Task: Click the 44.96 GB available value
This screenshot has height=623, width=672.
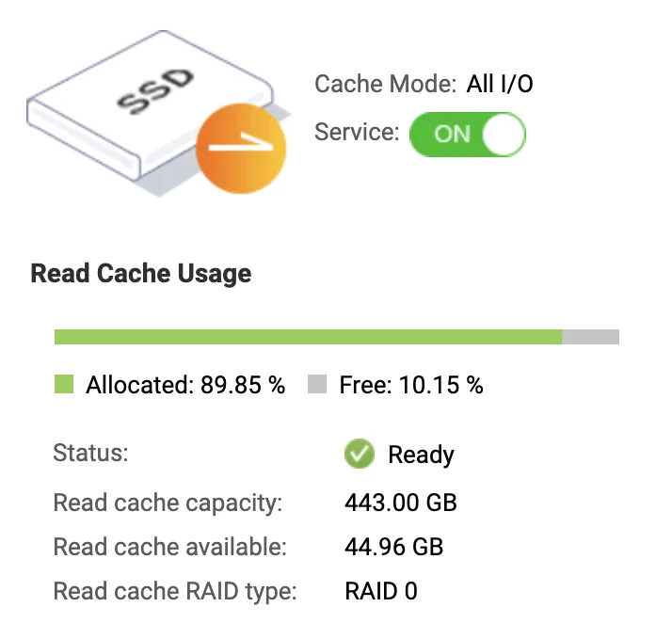Action: (x=393, y=547)
